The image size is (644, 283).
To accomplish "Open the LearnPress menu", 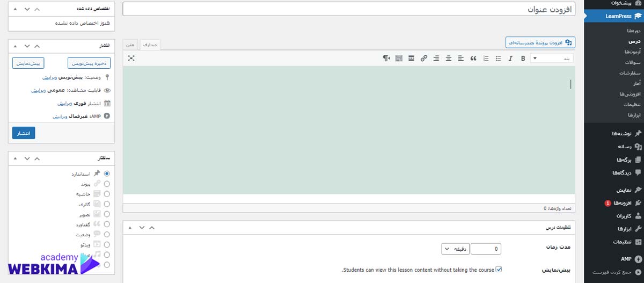I will click(614, 16).
